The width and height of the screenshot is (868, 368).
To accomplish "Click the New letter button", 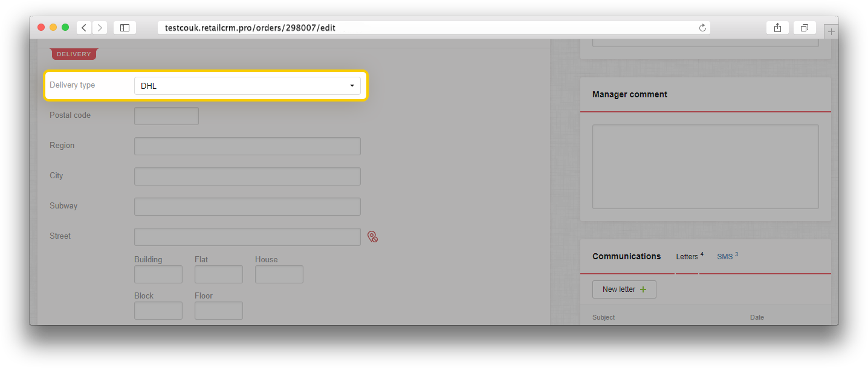I will tap(624, 289).
